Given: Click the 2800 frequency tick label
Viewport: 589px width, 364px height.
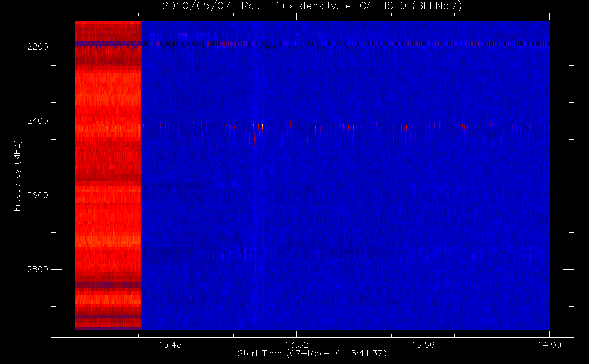Looking at the screenshot, I should [x=37, y=270].
